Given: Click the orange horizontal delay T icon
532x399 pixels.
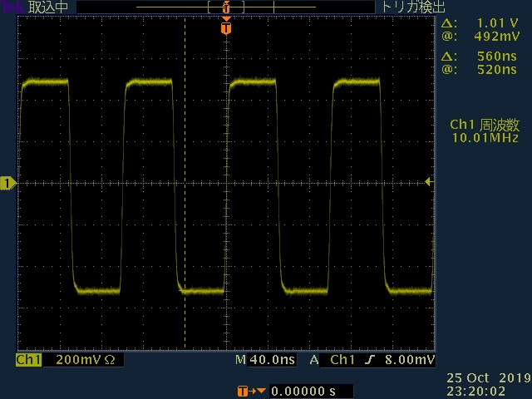Looking at the screenshot, I should (x=243, y=391).
